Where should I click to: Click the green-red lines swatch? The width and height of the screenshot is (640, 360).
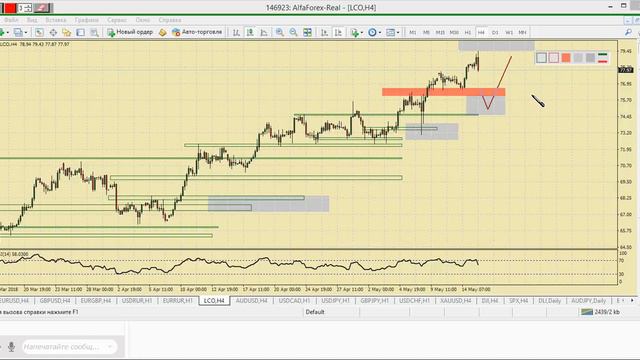[x=602, y=58]
